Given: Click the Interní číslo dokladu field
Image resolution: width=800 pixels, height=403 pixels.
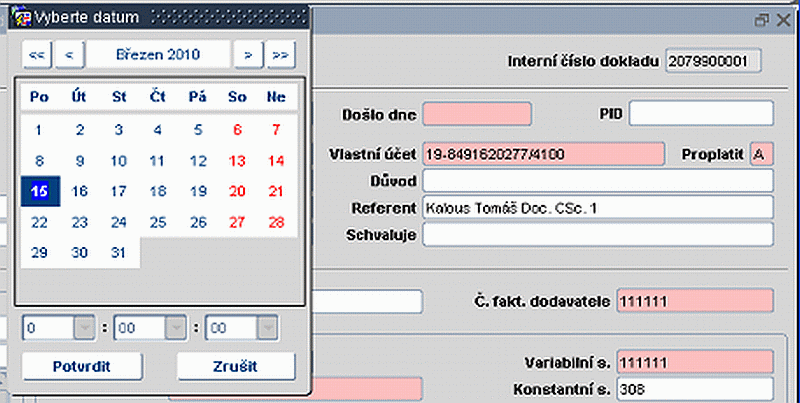Looking at the screenshot, I should [x=713, y=61].
